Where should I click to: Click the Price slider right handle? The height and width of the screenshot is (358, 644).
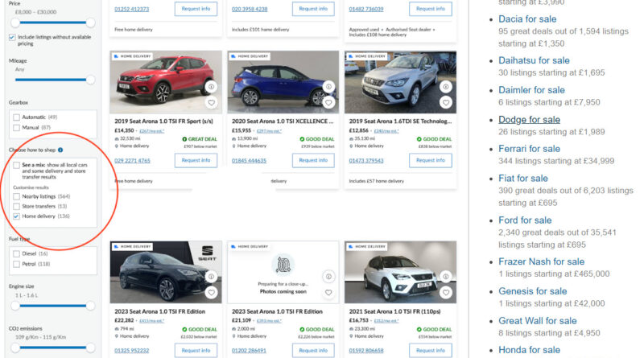point(90,23)
